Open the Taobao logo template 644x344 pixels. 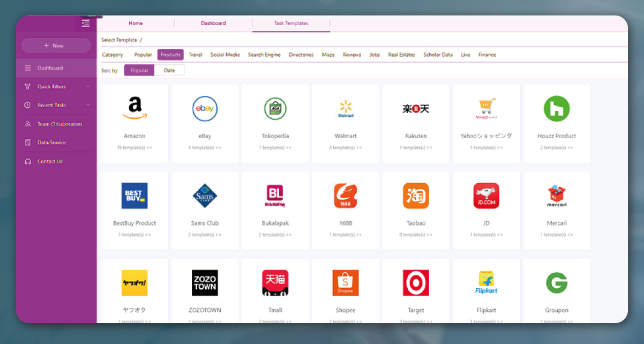[416, 196]
